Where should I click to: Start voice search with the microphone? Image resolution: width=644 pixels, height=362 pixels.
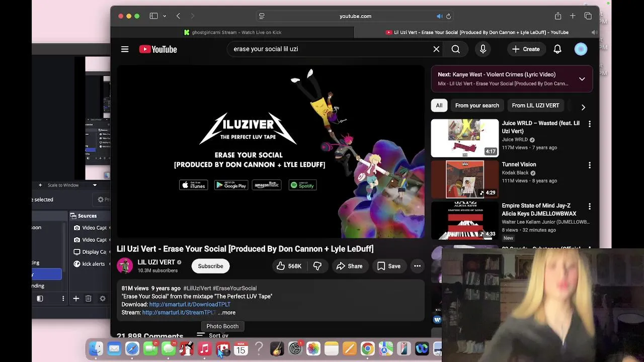coord(483,49)
